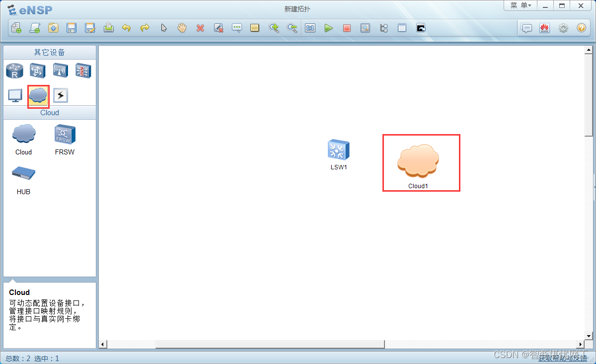The height and width of the screenshot is (364, 596).
Task: Click the delete-all-connections icon
Action: (219, 28)
